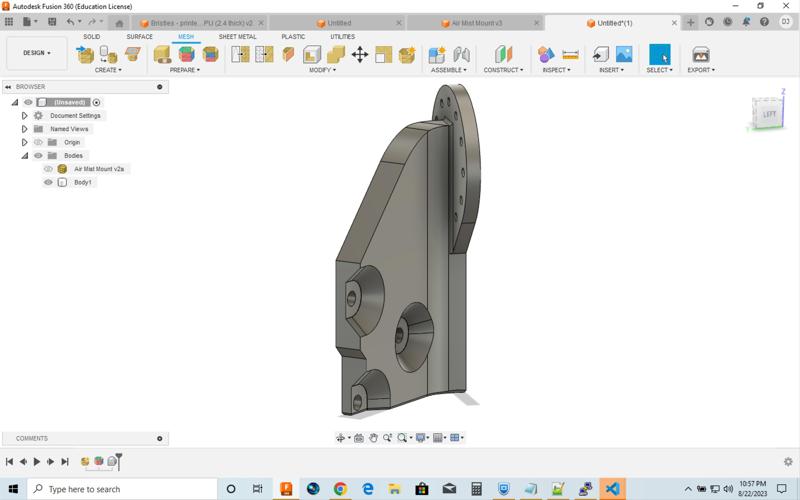Open the Air Mist Mount v3 document tab

click(x=477, y=23)
